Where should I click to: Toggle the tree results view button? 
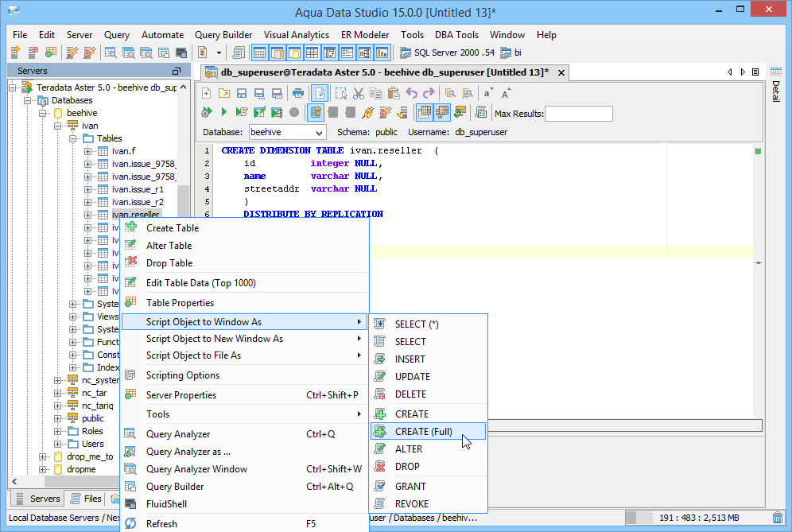(442, 112)
